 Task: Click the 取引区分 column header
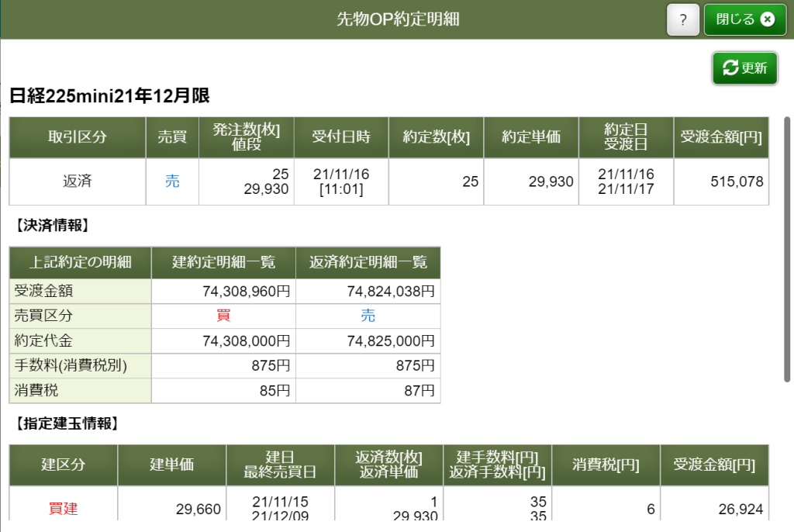coord(78,136)
